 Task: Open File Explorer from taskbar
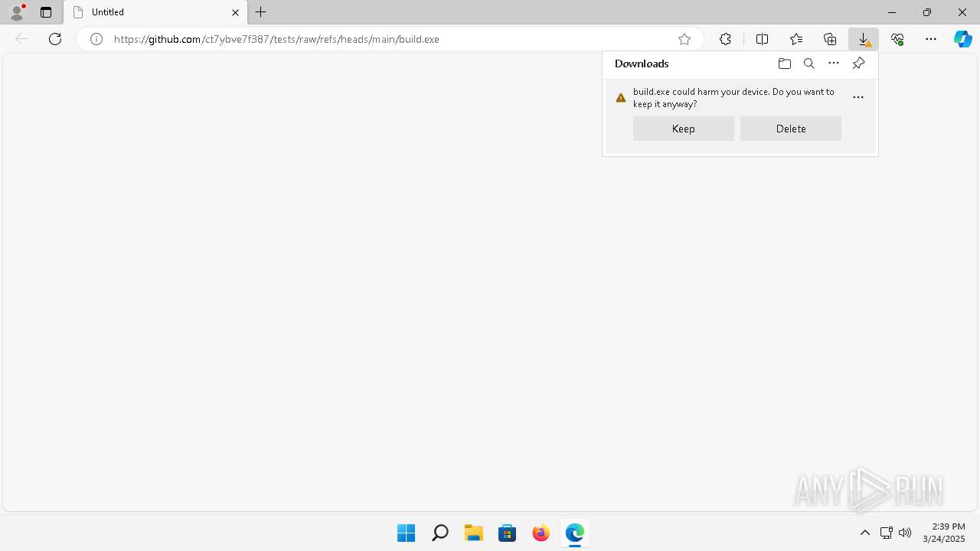(x=473, y=533)
